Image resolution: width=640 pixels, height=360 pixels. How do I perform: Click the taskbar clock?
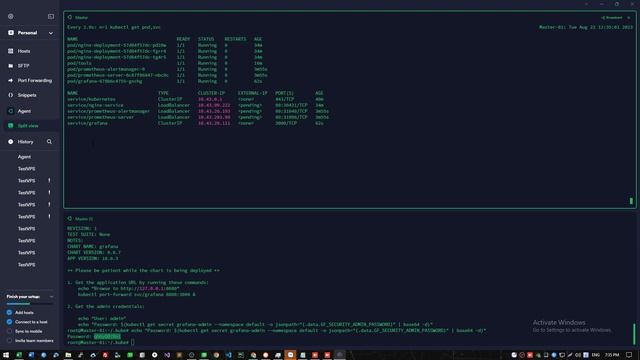[612, 355]
